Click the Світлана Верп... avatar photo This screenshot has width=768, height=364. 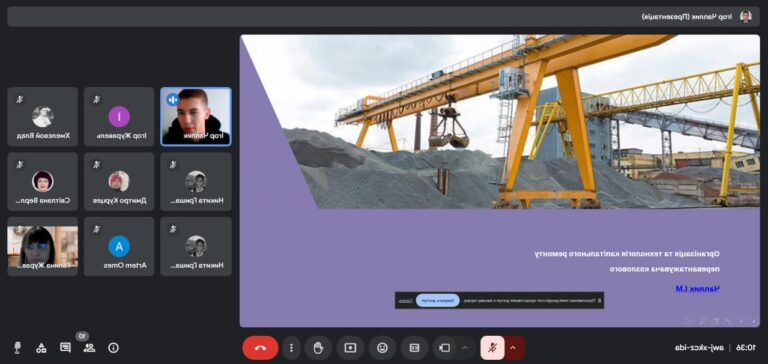tap(43, 181)
